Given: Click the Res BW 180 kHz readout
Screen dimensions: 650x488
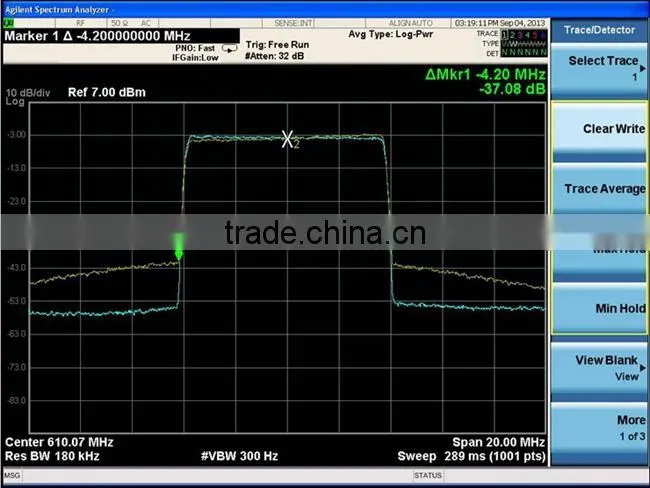Looking at the screenshot, I should coord(52,456).
